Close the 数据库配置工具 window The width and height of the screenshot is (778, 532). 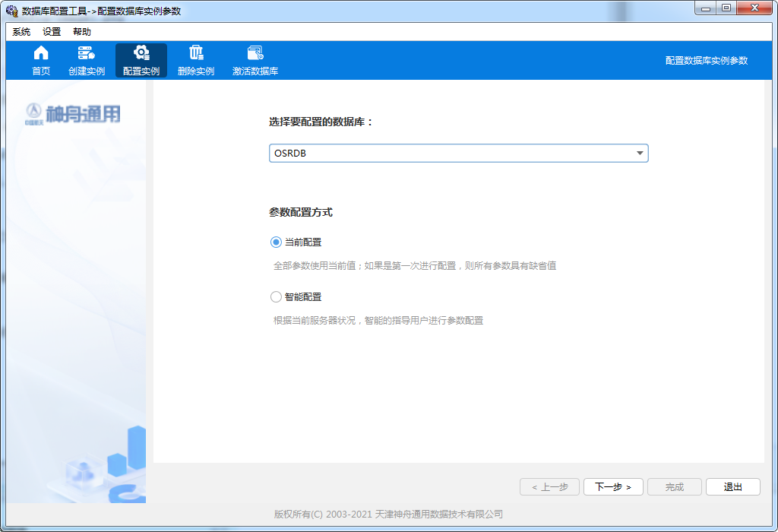pyautogui.click(x=754, y=8)
